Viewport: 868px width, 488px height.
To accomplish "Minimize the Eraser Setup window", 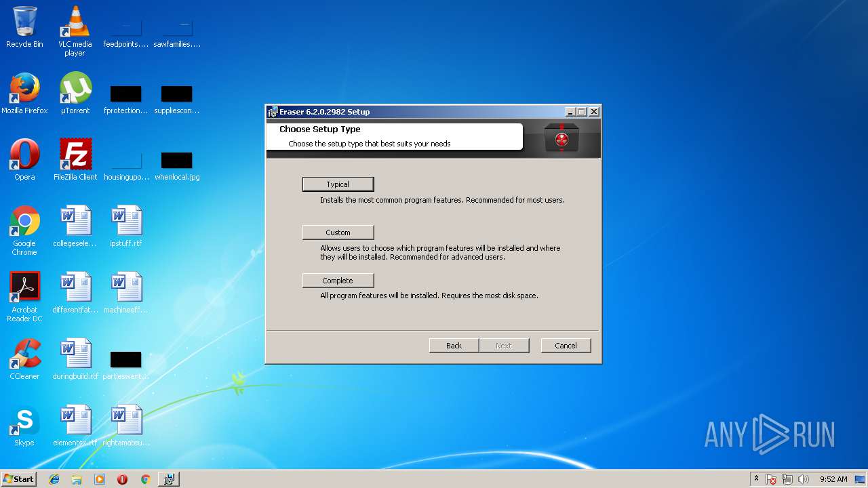I will (570, 112).
